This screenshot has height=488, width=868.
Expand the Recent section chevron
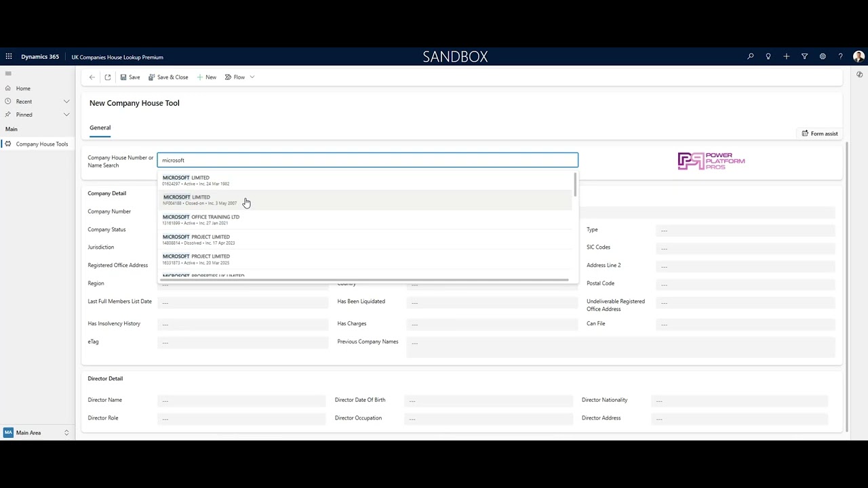[66, 102]
